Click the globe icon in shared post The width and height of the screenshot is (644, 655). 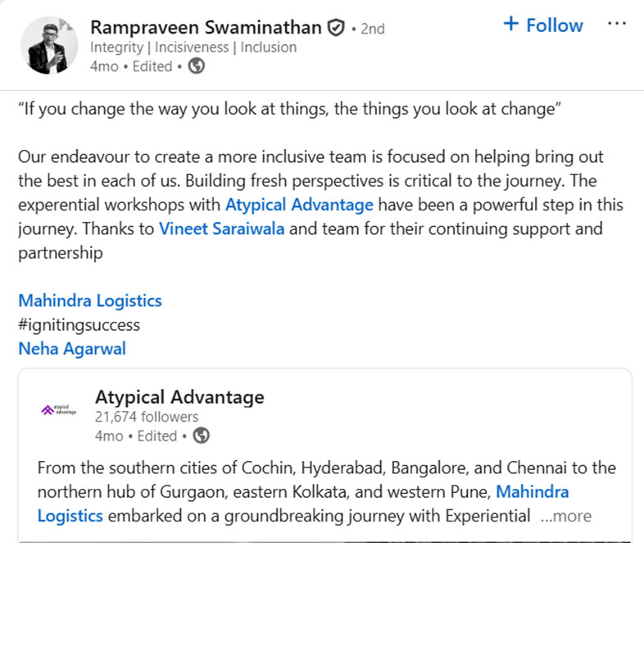coord(201,436)
